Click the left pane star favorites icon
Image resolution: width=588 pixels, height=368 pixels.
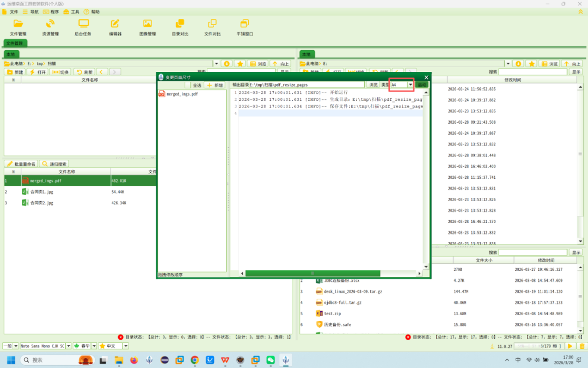[x=241, y=63]
